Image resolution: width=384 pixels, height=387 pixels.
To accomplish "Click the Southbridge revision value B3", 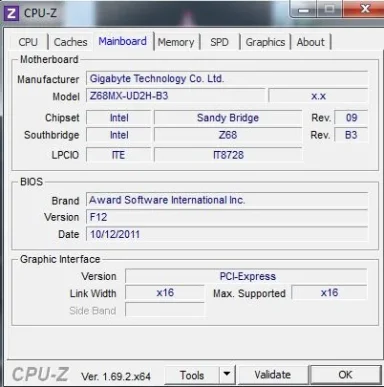I will pos(351,135).
